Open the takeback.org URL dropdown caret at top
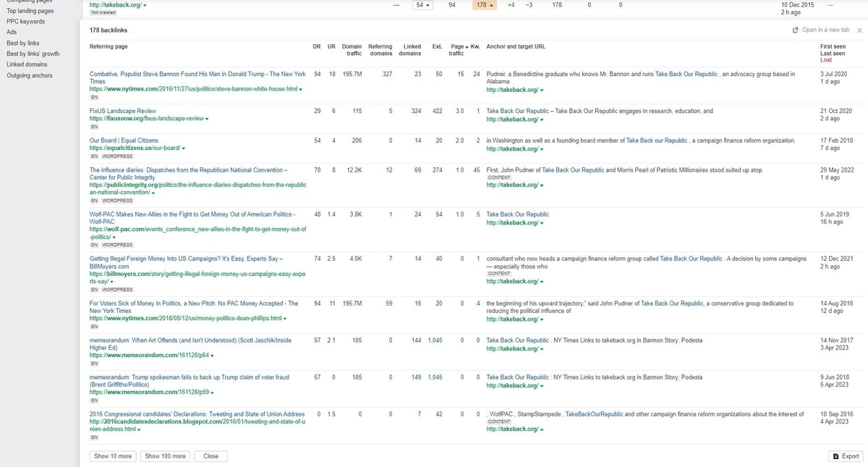The height and width of the screenshot is (467, 868). [x=145, y=6]
